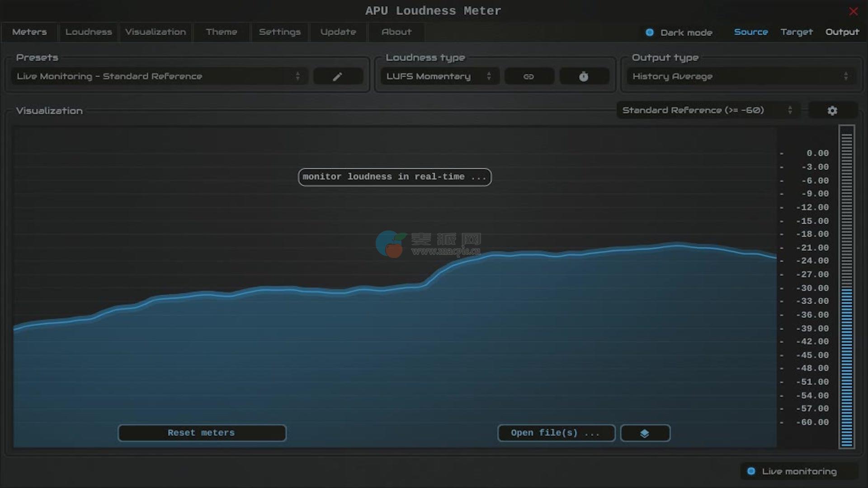Image resolution: width=868 pixels, height=488 pixels.
Task: Open the History Average output type dropdown
Action: coord(741,76)
